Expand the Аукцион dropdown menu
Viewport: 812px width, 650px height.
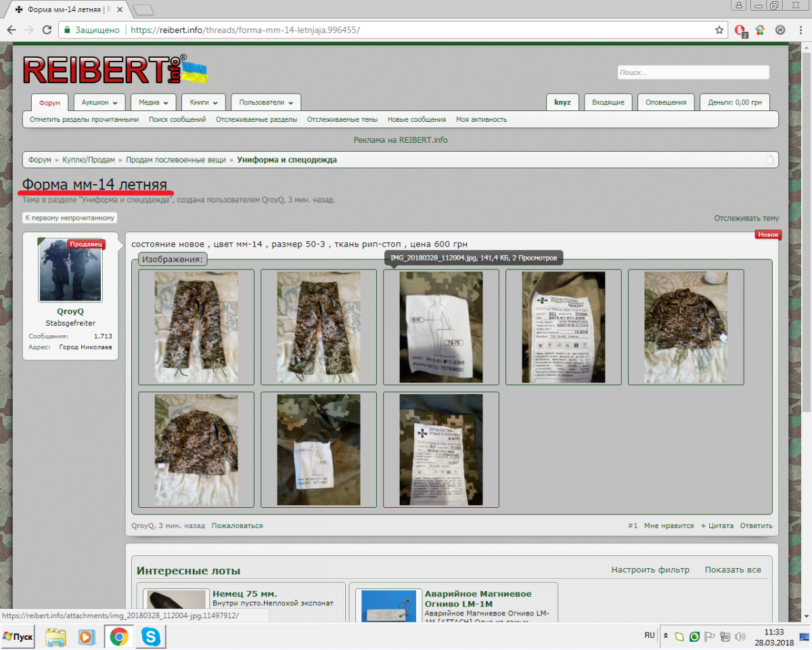pyautogui.click(x=99, y=102)
